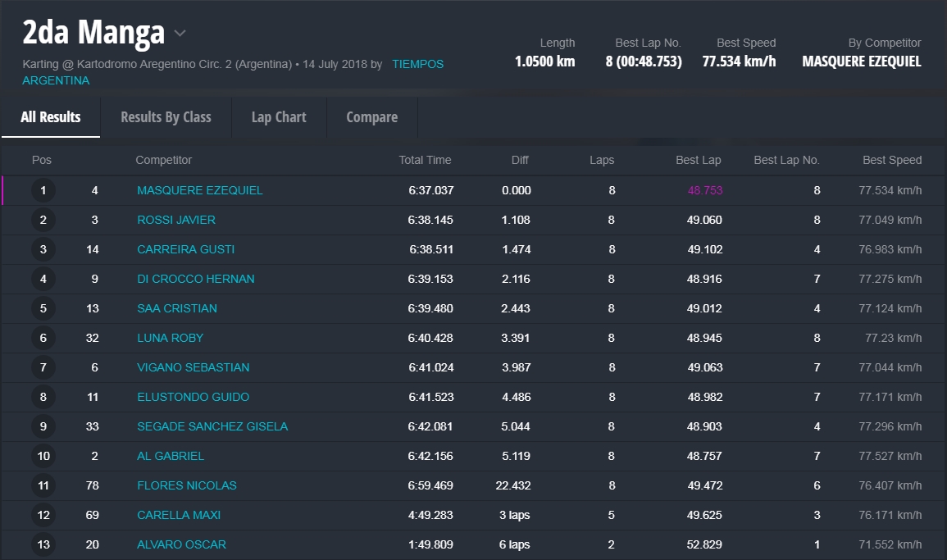Select competitor SAA CRISTIAN
Viewport: 947px width, 560px height.
176,308
